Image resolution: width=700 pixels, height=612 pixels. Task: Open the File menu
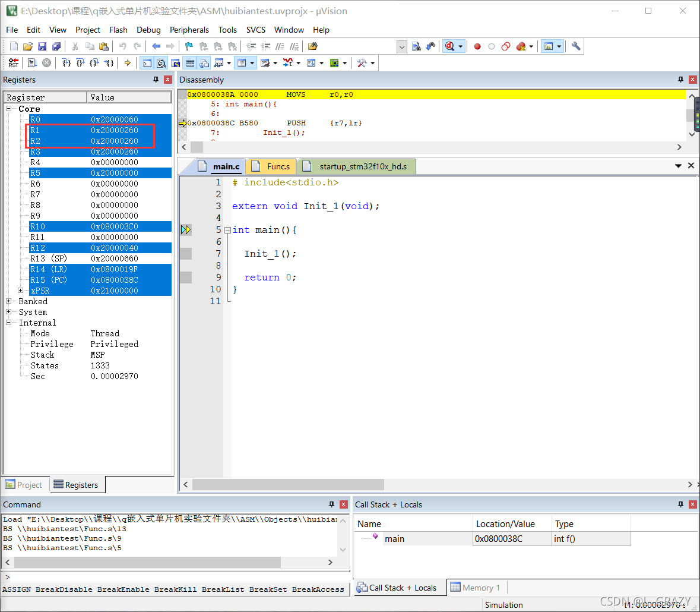pos(12,30)
